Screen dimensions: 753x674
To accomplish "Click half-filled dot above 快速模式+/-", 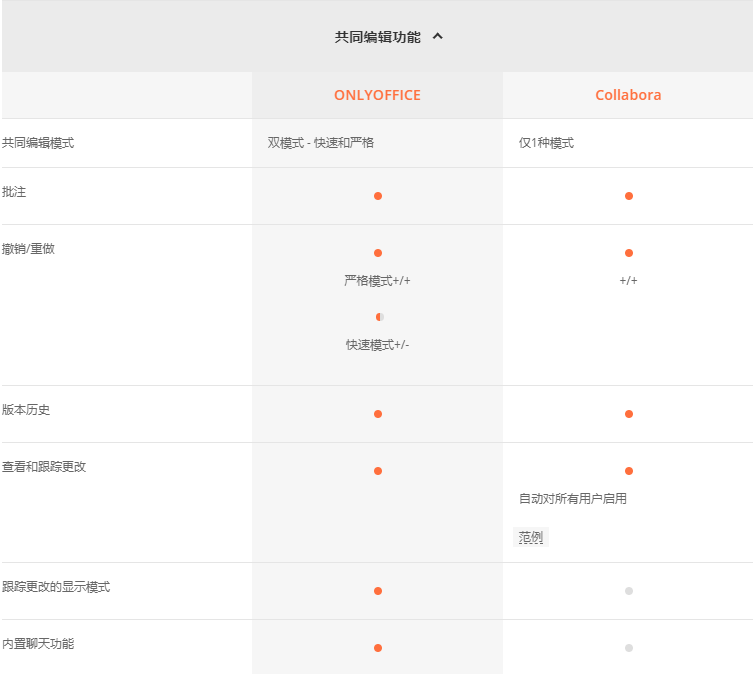I will point(380,317).
